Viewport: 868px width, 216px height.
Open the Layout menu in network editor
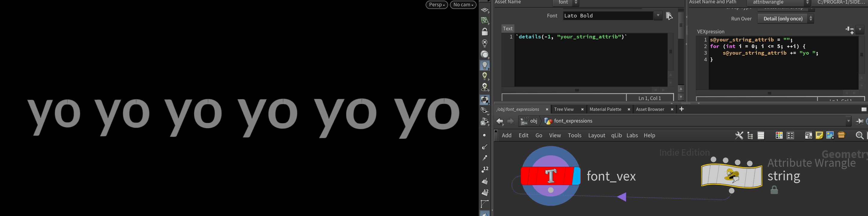click(x=597, y=136)
